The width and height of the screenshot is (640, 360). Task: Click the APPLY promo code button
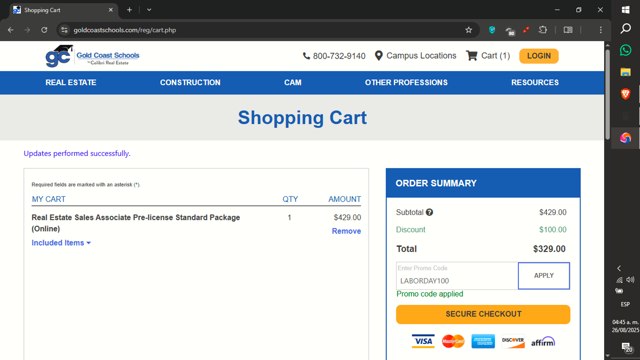tap(544, 276)
